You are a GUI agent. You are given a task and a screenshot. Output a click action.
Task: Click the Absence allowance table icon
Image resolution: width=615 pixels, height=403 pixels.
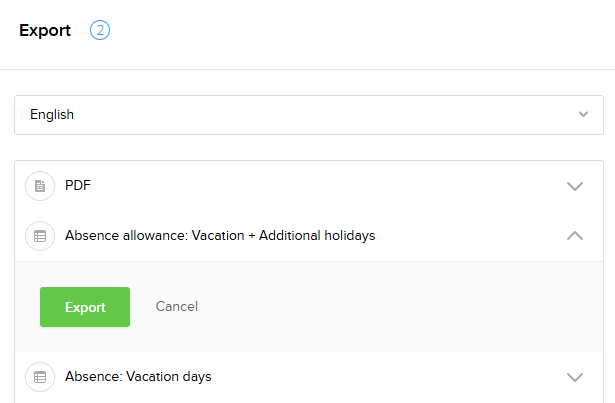click(40, 236)
